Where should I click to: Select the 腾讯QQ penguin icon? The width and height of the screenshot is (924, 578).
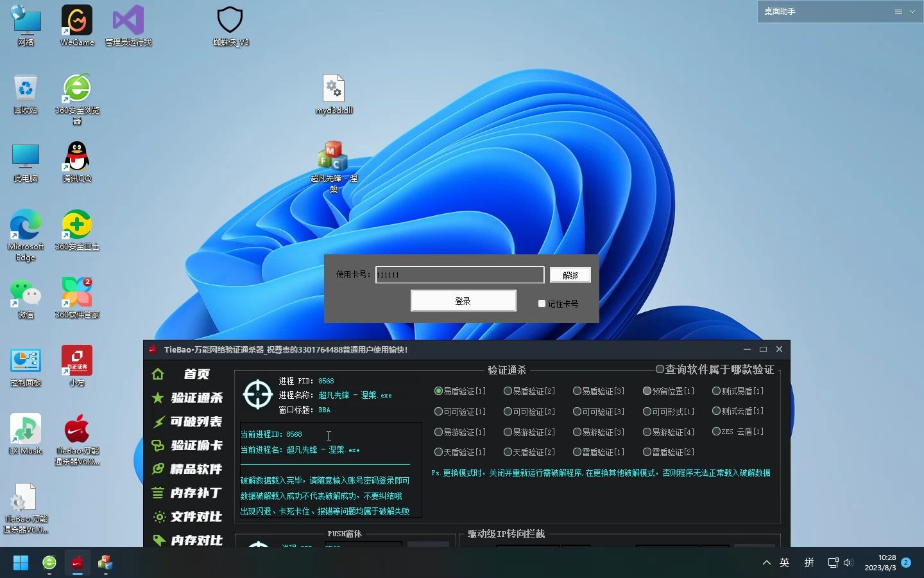coord(77,162)
